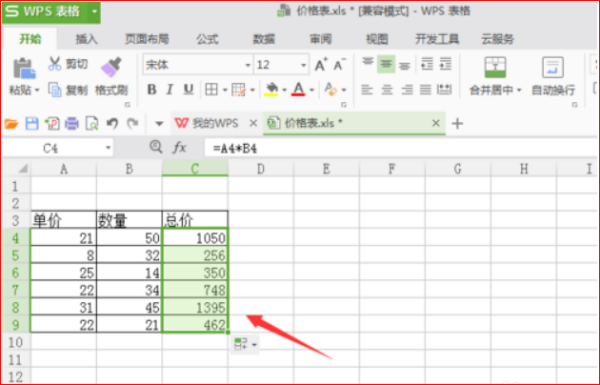Apply red font color
Viewport: 600px width, 385px height.
point(298,90)
